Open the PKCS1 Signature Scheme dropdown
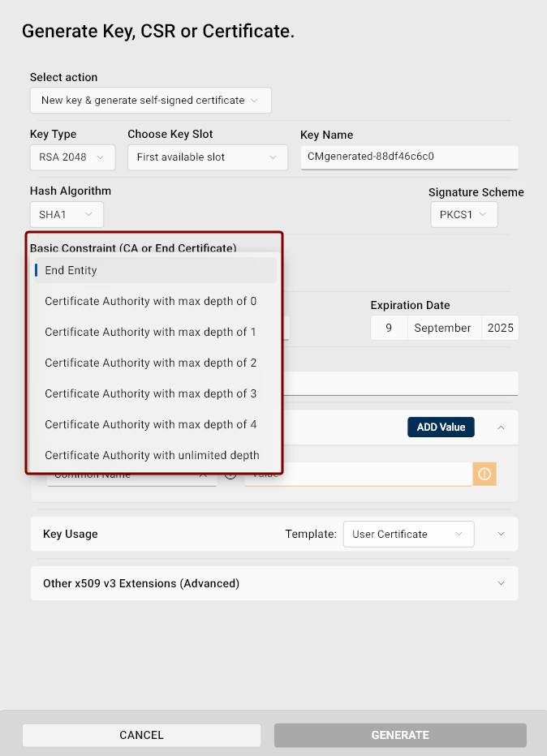The height and width of the screenshot is (756, 547). [x=463, y=214]
